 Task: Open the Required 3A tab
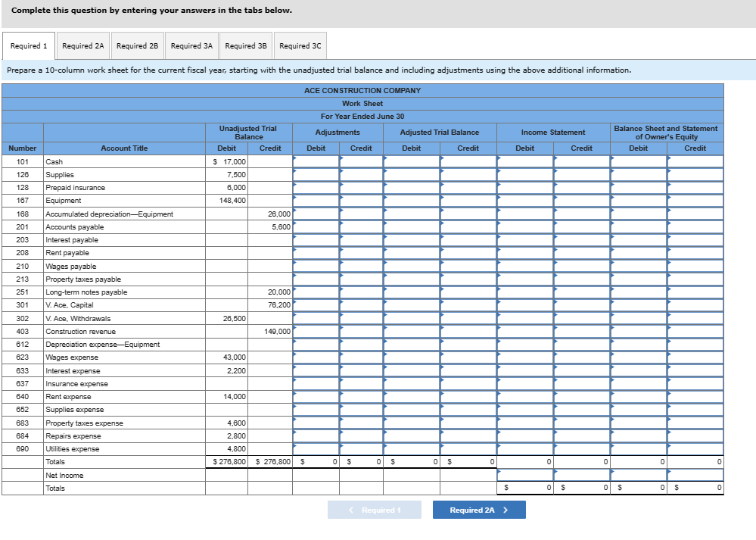pos(191,46)
